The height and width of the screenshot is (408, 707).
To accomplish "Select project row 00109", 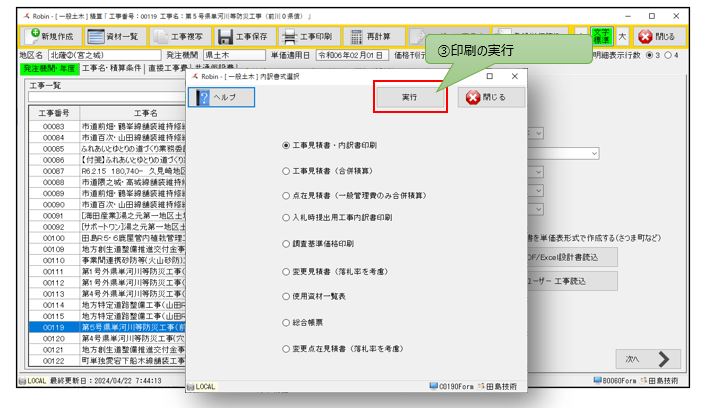I will point(107,249).
